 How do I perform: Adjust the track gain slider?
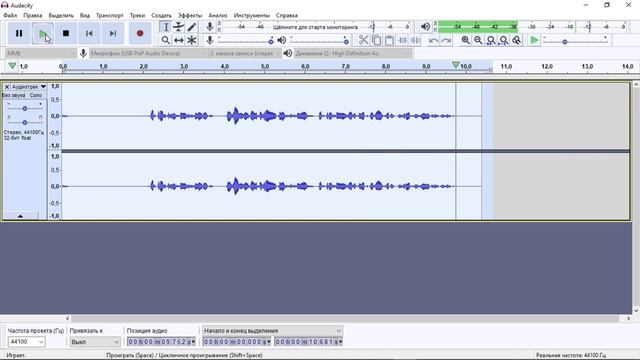[25, 108]
